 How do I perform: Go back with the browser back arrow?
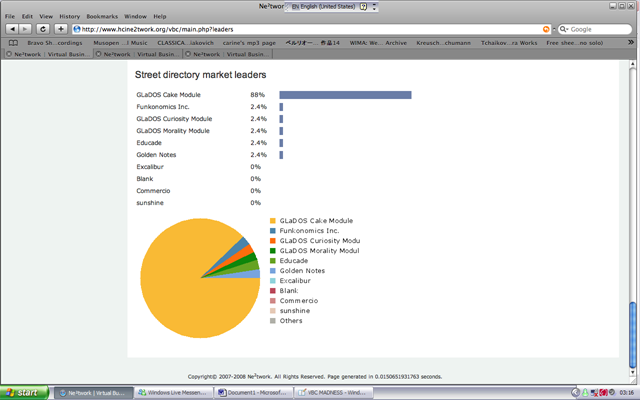tap(12, 29)
